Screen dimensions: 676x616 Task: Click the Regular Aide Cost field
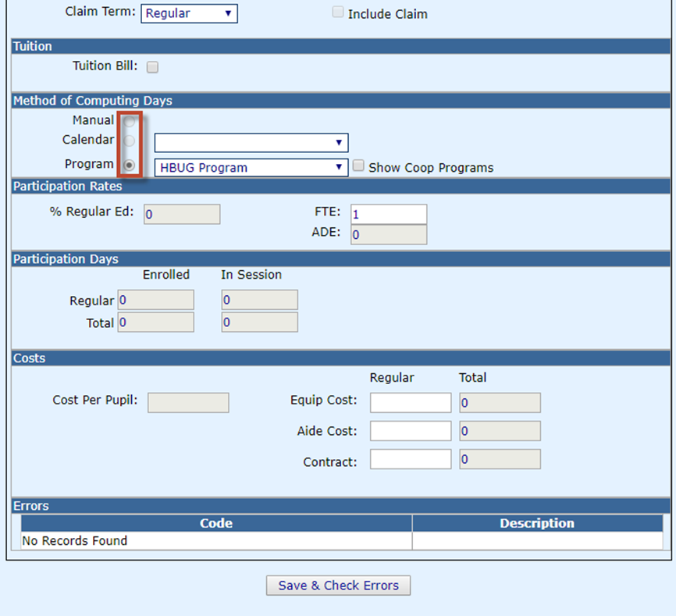tap(411, 431)
